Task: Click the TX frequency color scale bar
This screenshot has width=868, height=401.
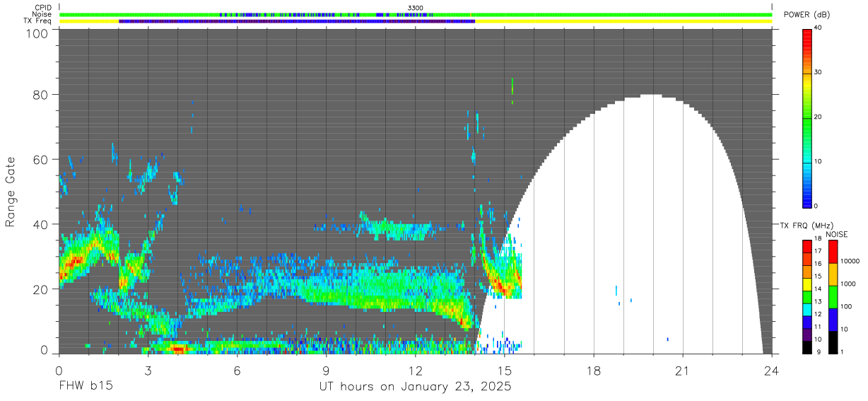Action: (x=807, y=297)
